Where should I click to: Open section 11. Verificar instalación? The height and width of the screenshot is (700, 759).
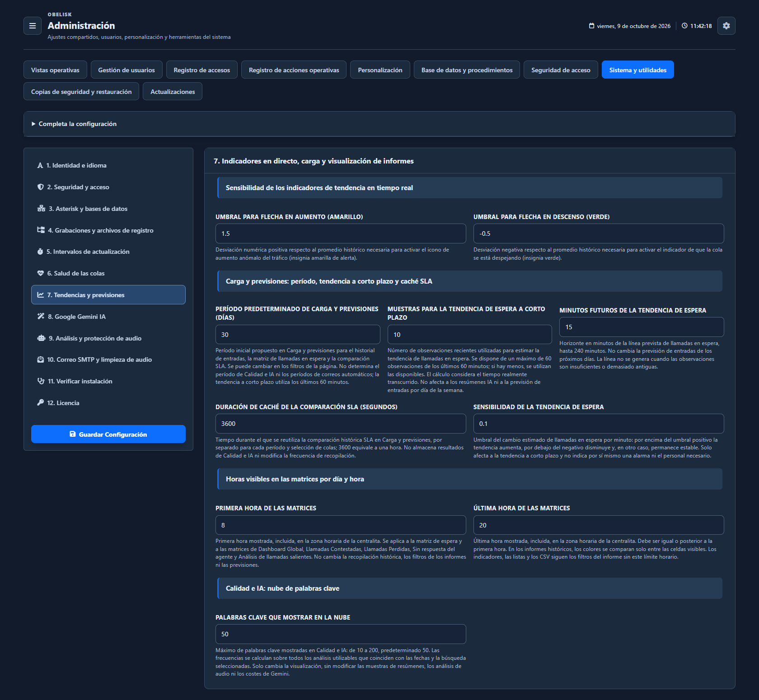click(x=108, y=381)
